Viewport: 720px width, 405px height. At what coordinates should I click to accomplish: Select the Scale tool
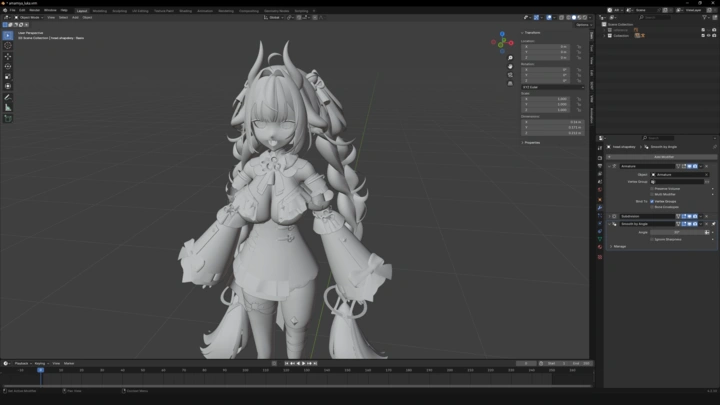click(x=8, y=76)
